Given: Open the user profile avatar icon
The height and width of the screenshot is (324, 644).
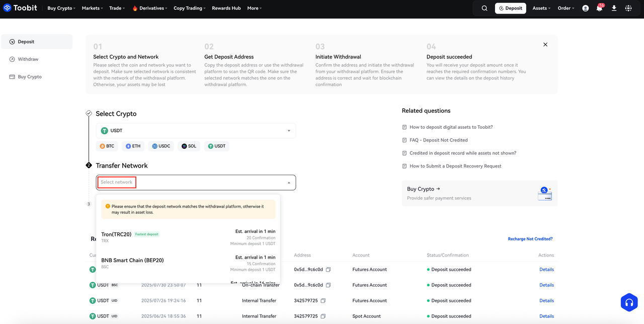Looking at the screenshot, I should (x=586, y=8).
